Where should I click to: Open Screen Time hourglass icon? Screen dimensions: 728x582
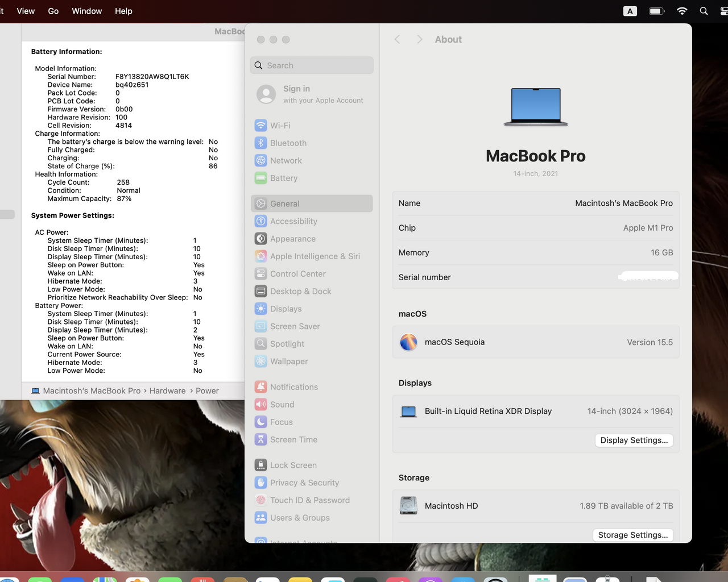[x=260, y=439]
